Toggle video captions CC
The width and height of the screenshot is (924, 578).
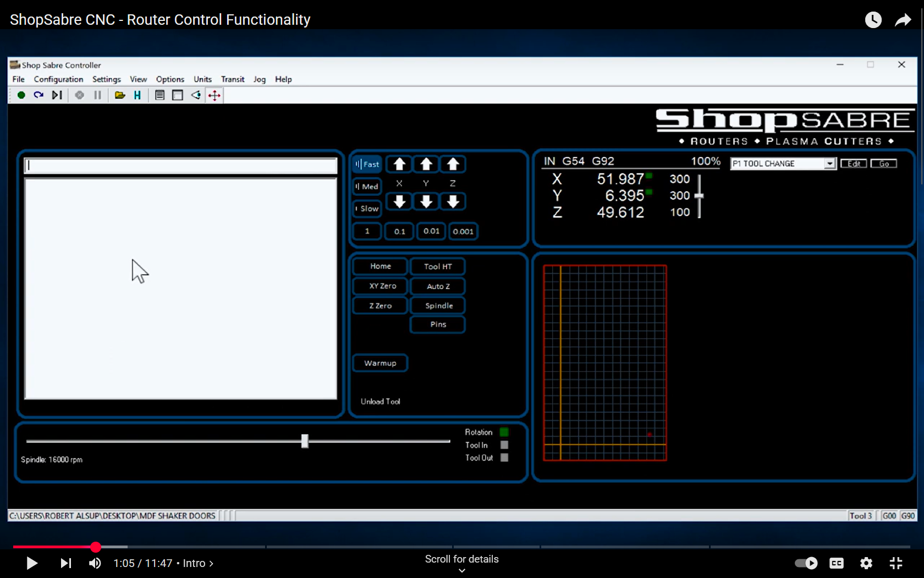point(837,563)
